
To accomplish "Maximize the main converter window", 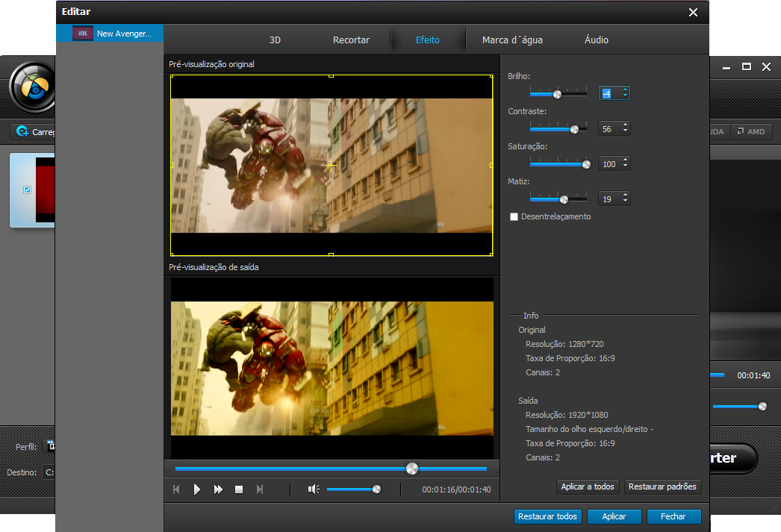I will [x=747, y=66].
